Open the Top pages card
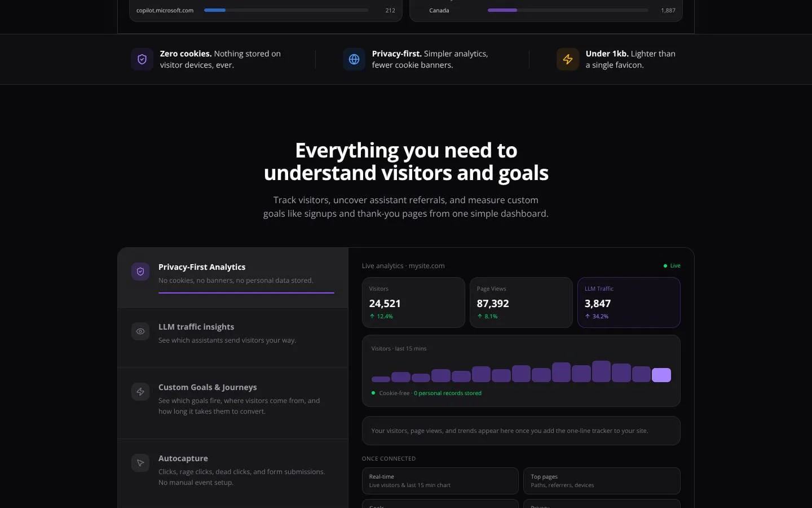This screenshot has height=508, width=812. click(602, 481)
